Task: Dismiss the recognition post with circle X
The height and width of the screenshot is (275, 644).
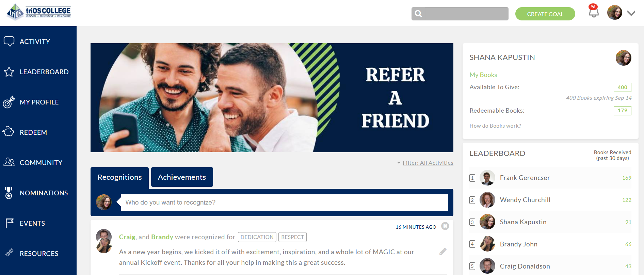Action: pos(445,226)
